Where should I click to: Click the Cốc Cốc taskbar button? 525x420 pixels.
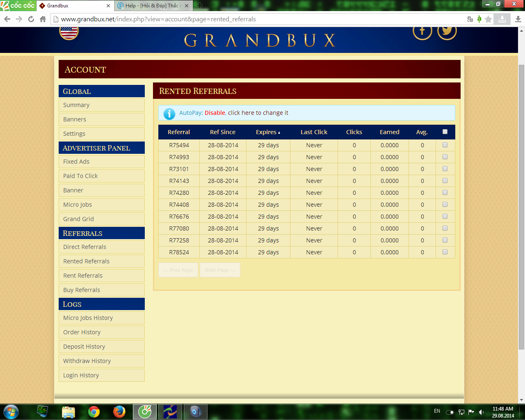point(145,411)
